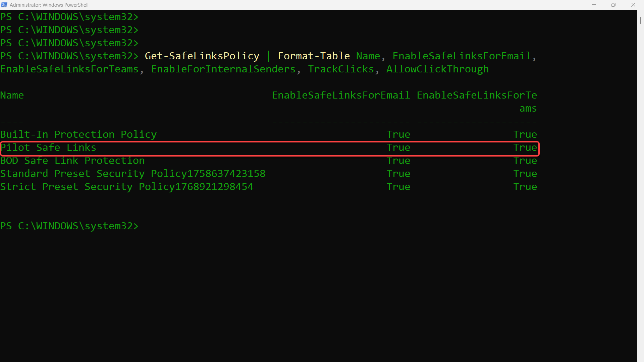Screen dimensions: 644x362
Task: Click the Name column header
Action: [x=12, y=95]
